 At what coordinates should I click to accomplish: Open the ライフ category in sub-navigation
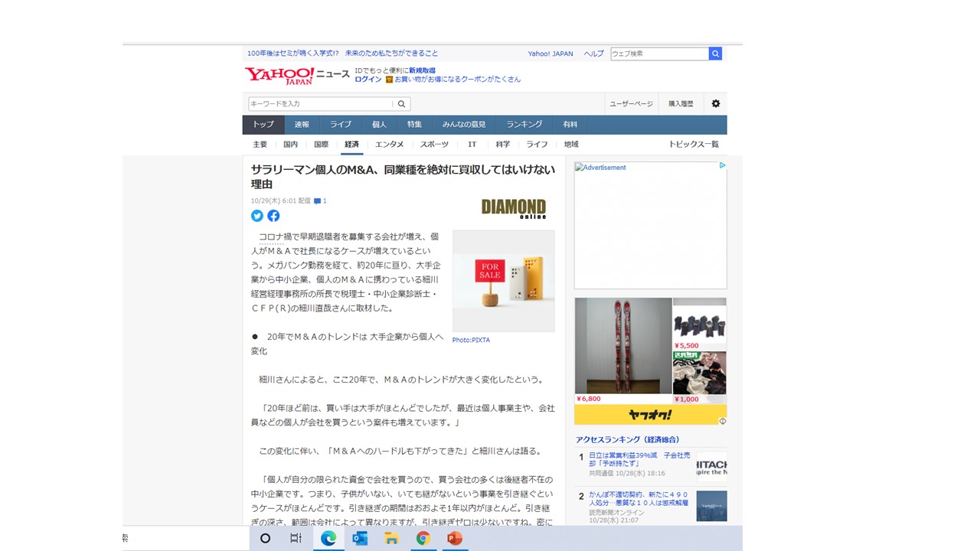tap(537, 145)
